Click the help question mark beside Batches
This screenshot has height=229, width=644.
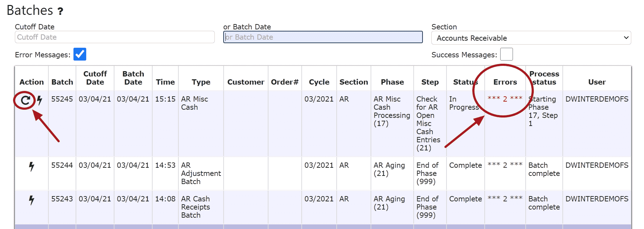[x=60, y=11]
